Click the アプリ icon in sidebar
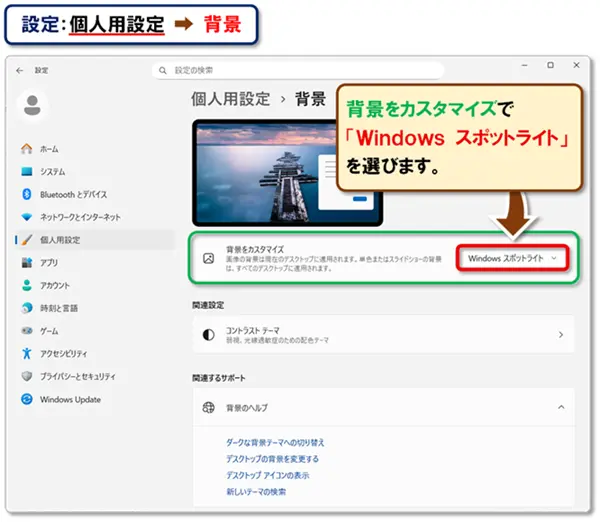Viewport: 600px width, 522px height. [27, 263]
